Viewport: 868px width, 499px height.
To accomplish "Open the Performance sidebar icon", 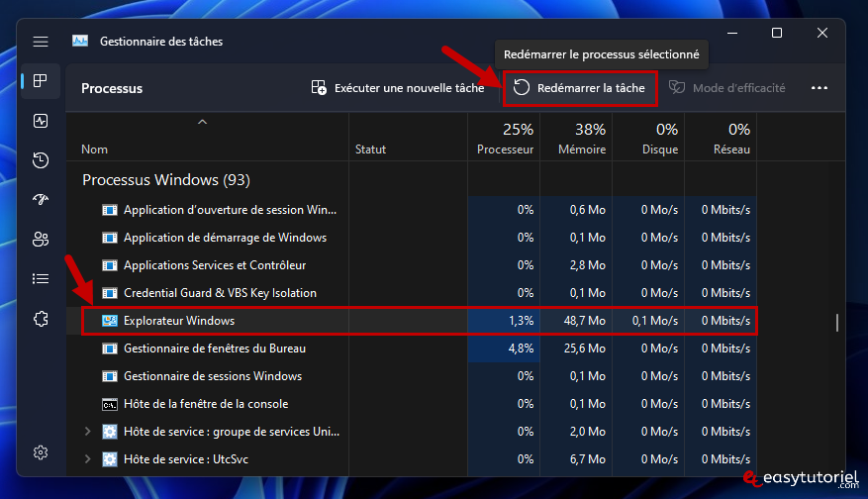I will point(41,121).
